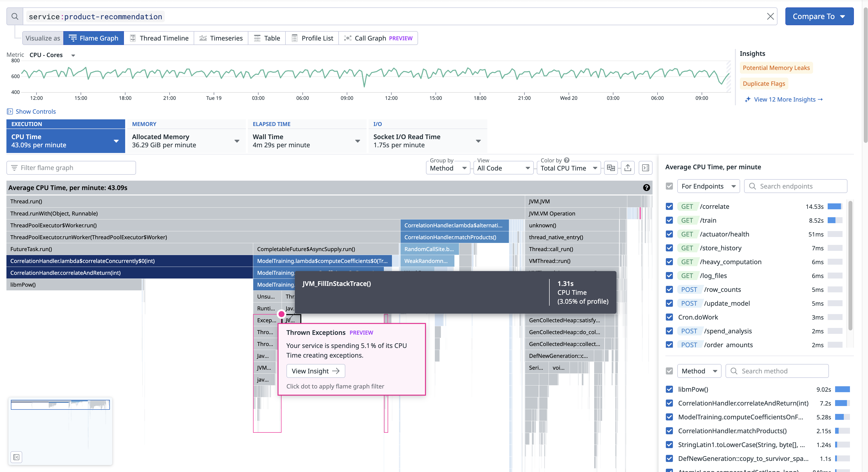This screenshot has height=472, width=868.
Task: Switch to Table view
Action: pos(267,38)
